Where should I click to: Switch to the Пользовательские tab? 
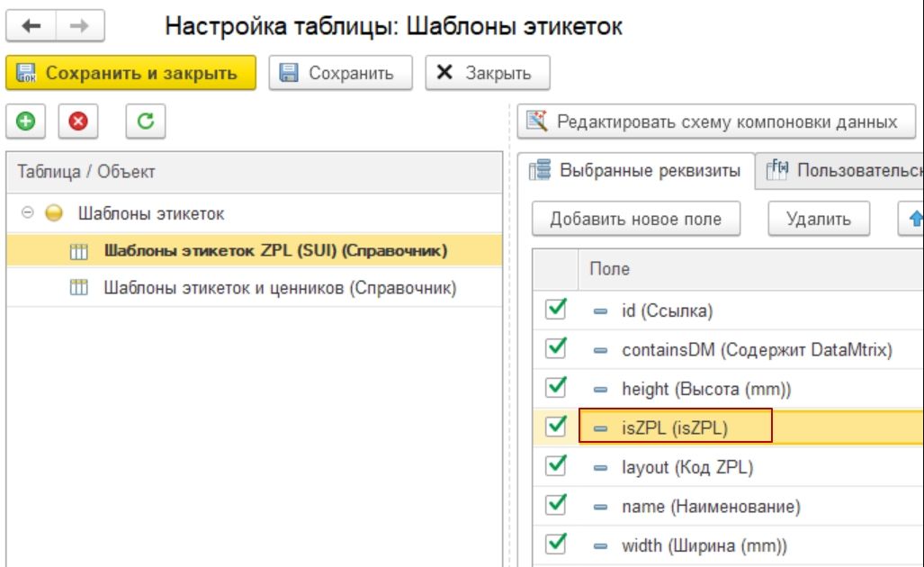click(x=842, y=170)
